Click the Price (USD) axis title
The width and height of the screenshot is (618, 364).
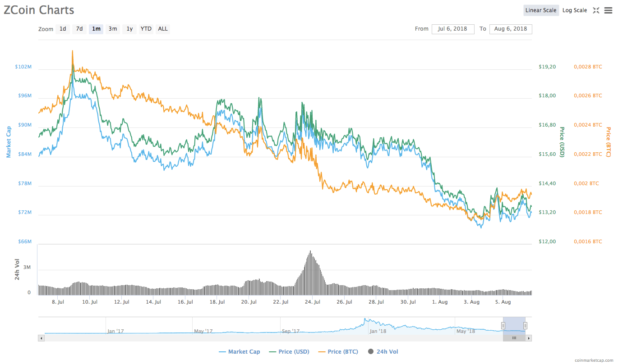click(562, 142)
